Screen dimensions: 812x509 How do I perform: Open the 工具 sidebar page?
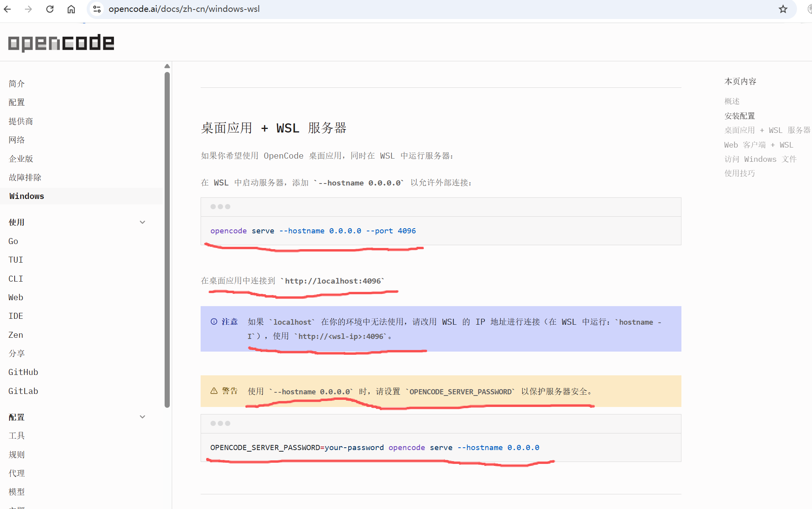click(x=17, y=436)
